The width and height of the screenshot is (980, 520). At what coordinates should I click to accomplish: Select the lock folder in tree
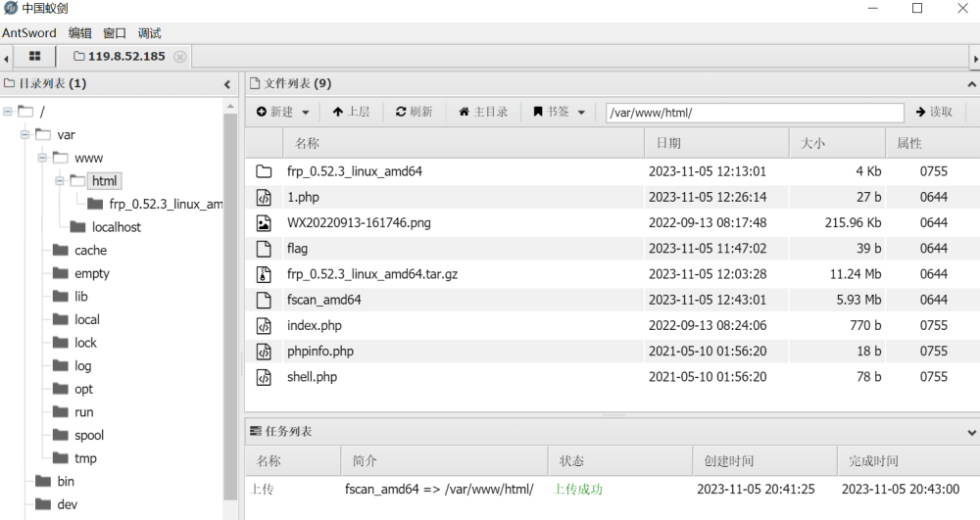(x=85, y=343)
